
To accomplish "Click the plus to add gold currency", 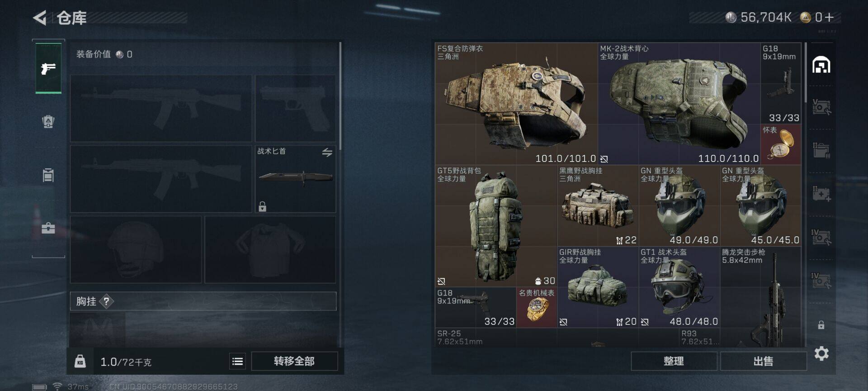I will (x=829, y=17).
